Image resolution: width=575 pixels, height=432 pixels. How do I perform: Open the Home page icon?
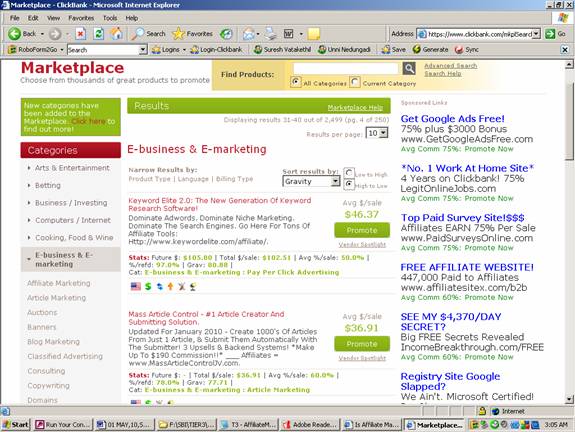pos(117,33)
